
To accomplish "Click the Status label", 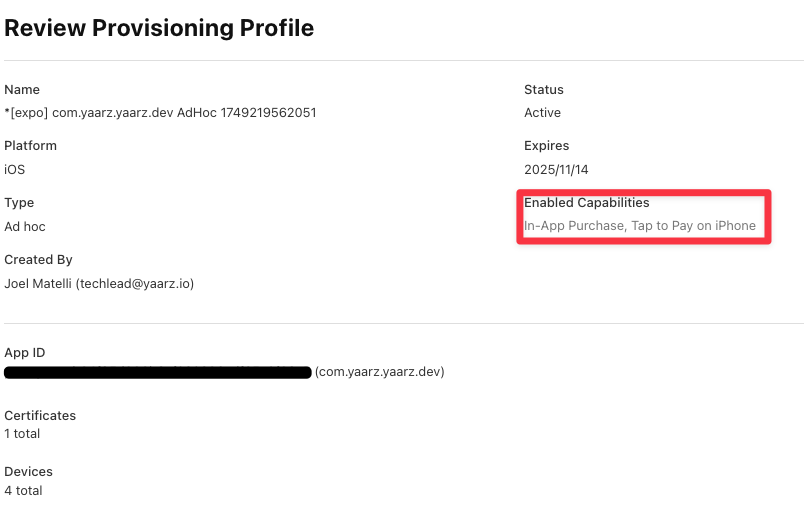I will (x=544, y=90).
